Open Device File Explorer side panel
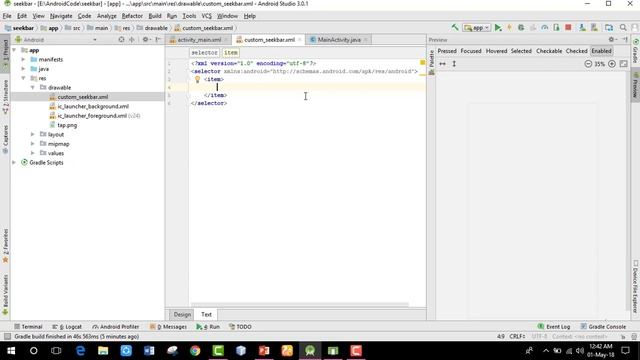Image resolution: width=640 pixels, height=360 pixels. [x=635, y=287]
